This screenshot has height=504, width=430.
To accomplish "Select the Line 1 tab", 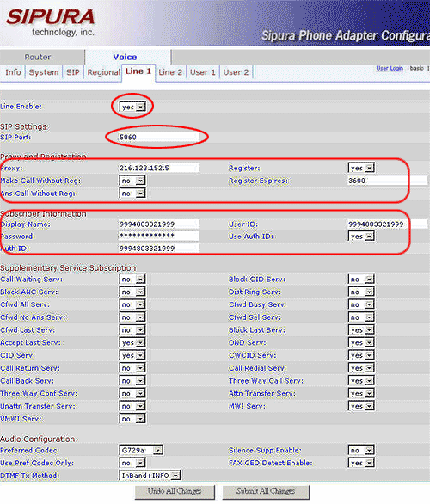I will tap(138, 71).
